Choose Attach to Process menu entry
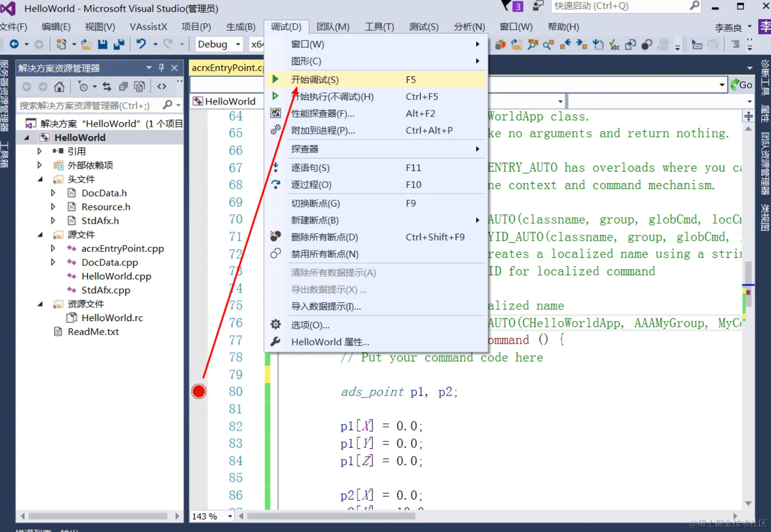 click(376, 131)
